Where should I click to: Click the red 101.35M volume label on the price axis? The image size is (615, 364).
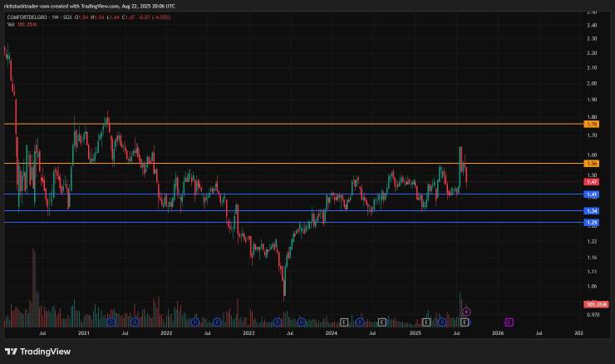click(596, 304)
